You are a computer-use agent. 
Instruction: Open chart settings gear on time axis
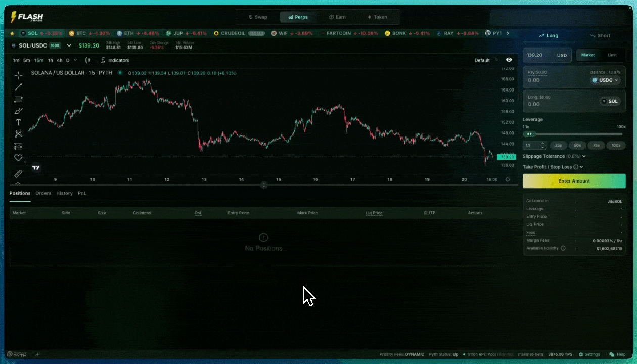pos(508,179)
